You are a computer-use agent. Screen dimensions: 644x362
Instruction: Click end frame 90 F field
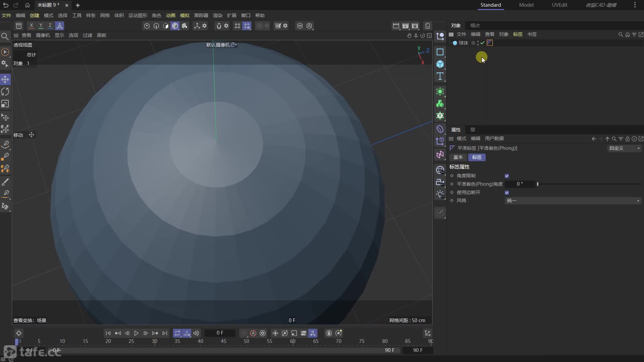click(418, 350)
